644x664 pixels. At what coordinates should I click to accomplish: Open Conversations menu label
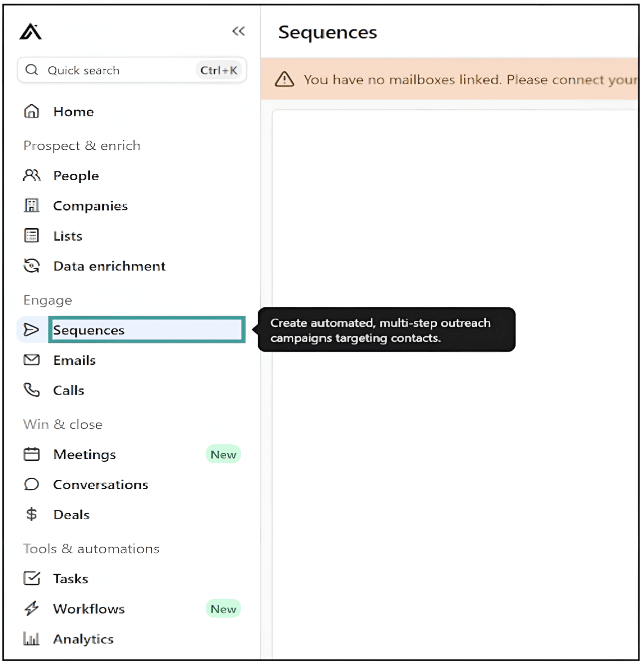(100, 485)
